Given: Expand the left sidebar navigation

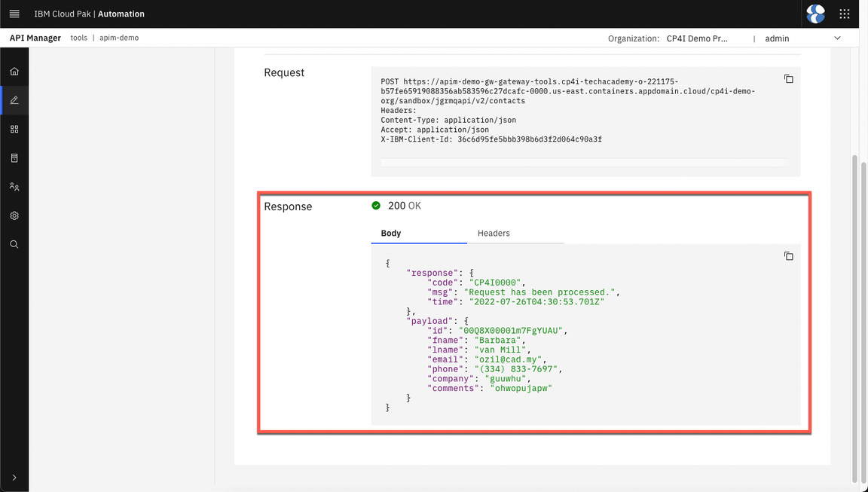Looking at the screenshot, I should pyautogui.click(x=14, y=478).
